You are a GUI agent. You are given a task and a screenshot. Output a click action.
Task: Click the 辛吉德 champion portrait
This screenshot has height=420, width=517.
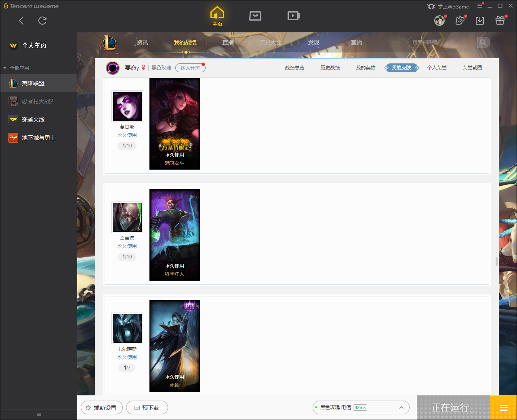click(x=127, y=217)
